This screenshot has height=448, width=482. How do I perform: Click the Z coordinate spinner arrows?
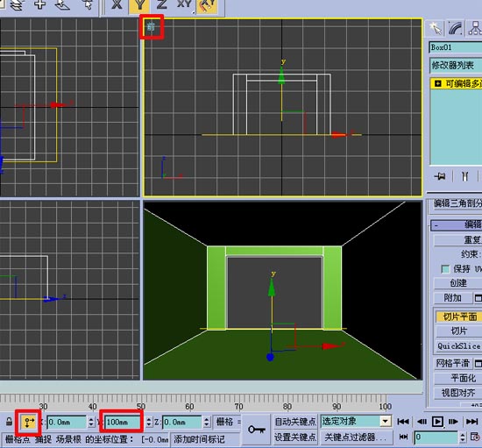(x=206, y=423)
